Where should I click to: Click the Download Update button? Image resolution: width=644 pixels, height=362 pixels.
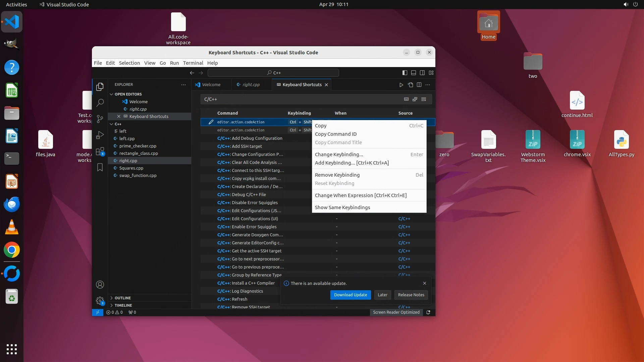coord(350,295)
